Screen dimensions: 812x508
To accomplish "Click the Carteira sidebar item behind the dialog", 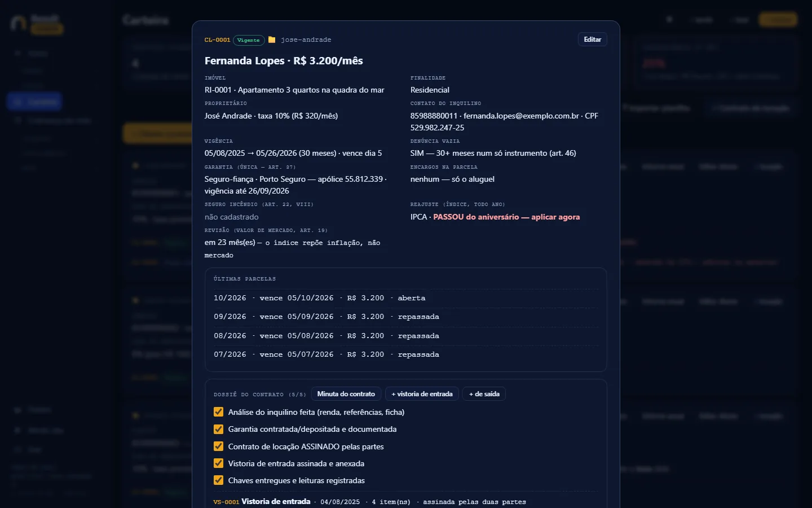I will tap(34, 102).
